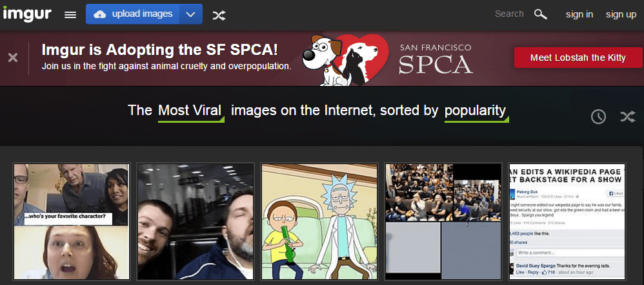The image size is (644, 285).
Task: Open the Rick and Morty thumbnail
Action: pos(319,222)
